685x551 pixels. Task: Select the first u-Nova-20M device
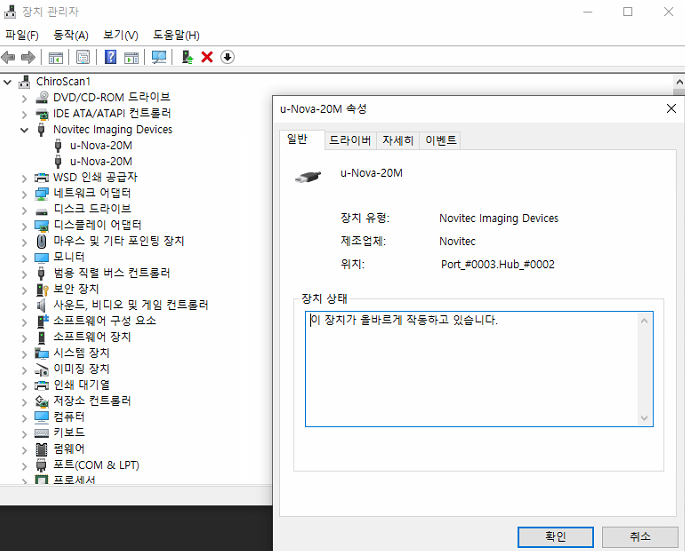click(101, 145)
